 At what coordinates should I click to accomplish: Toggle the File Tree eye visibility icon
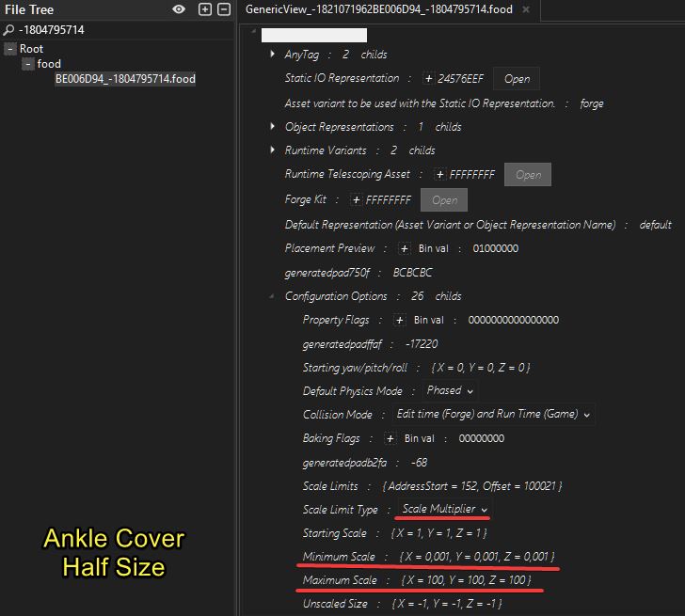pyautogui.click(x=179, y=9)
